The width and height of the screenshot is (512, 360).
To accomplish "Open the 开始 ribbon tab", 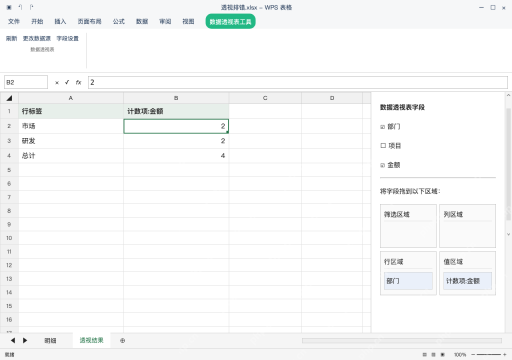I will tap(37, 21).
